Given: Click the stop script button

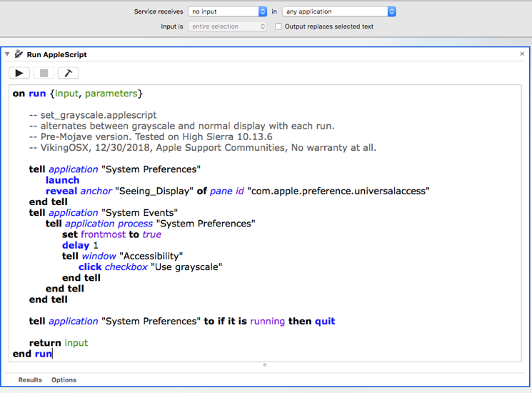Looking at the screenshot, I should (44, 73).
